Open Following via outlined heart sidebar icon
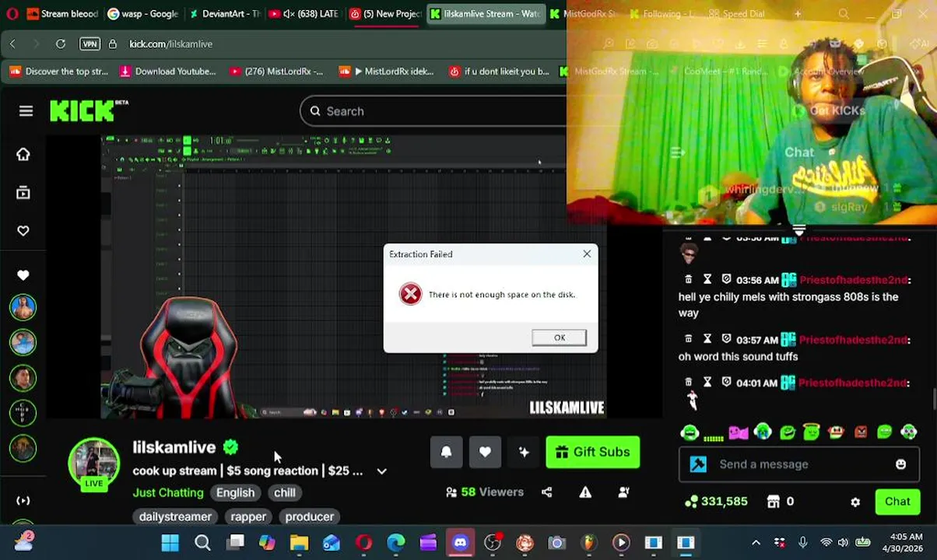The width and height of the screenshot is (937, 560). [23, 230]
